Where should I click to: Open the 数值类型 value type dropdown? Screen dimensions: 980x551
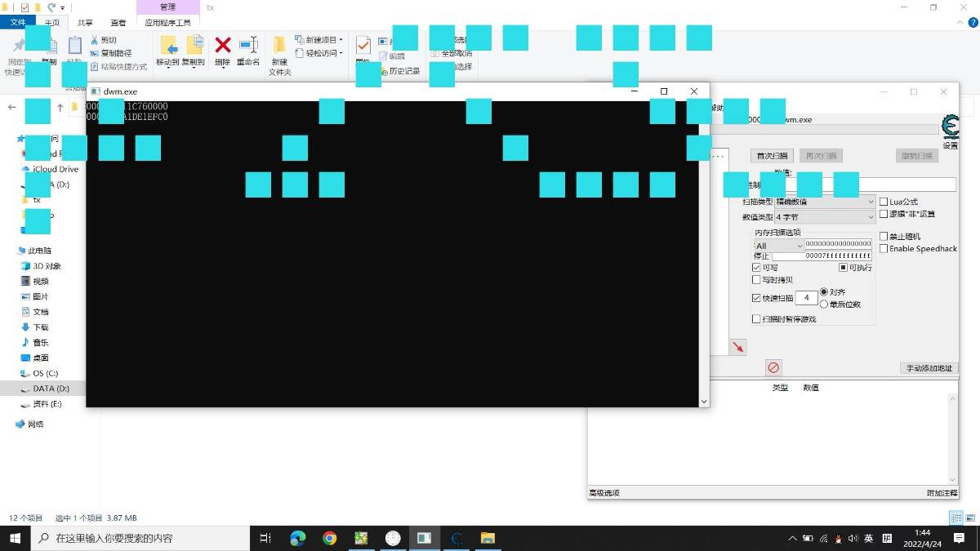tap(824, 217)
